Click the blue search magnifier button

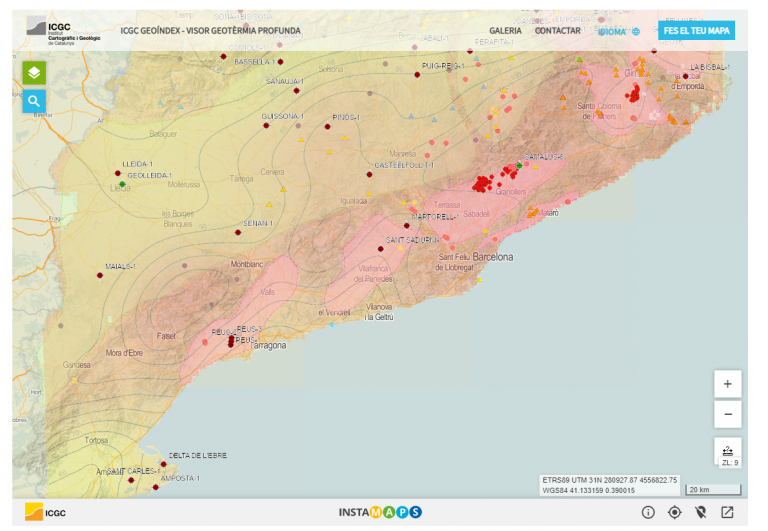click(34, 101)
